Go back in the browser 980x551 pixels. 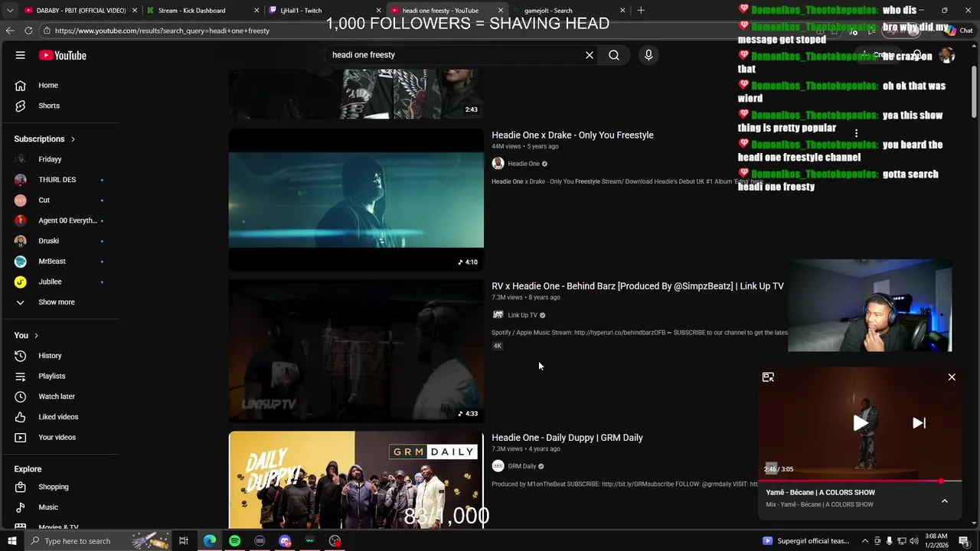10,31
